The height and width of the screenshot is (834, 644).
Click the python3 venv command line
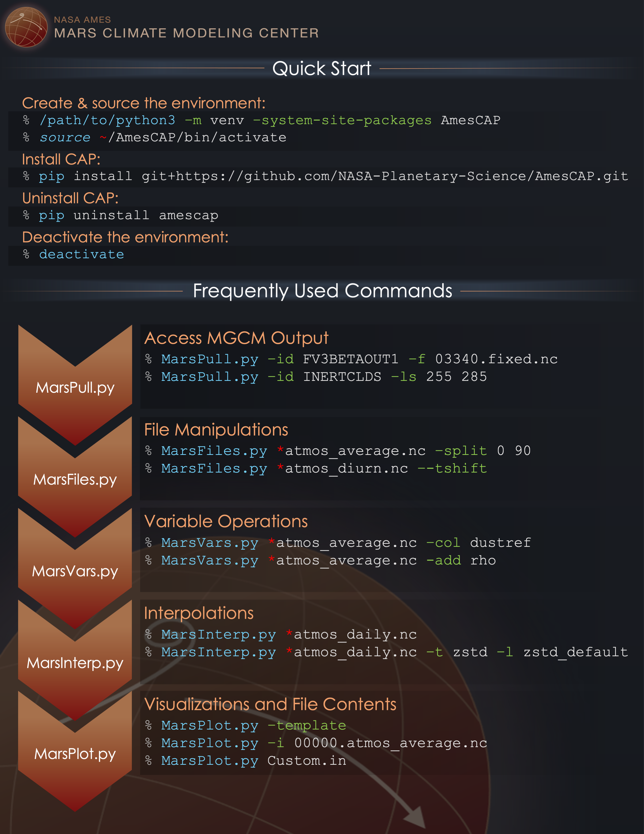pos(261,120)
